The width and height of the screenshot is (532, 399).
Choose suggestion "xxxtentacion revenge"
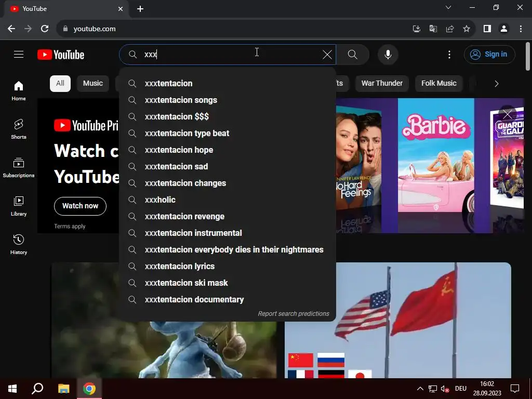coord(228,217)
